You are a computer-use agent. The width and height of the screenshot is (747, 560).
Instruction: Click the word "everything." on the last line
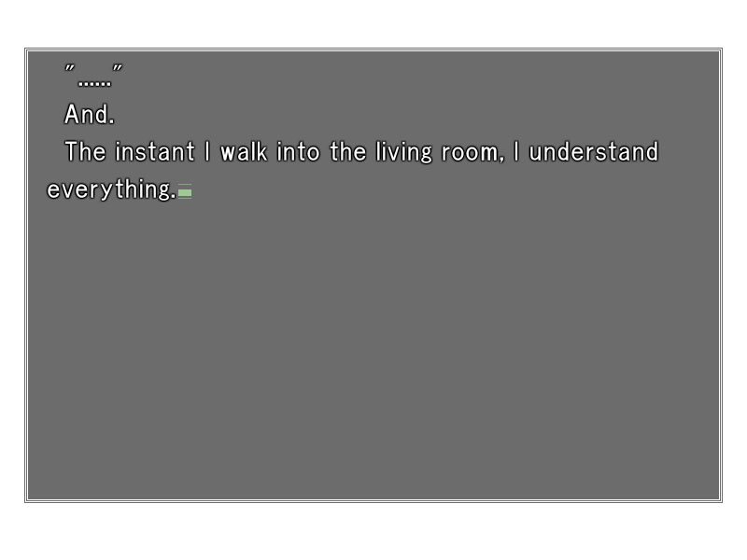coord(111,189)
